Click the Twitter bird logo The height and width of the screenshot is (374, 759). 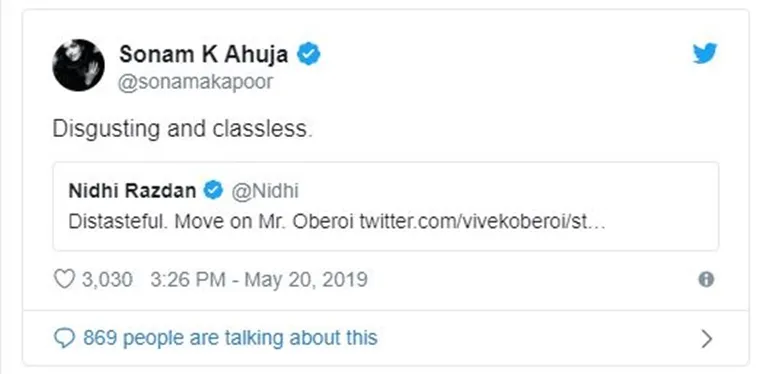coord(705,53)
